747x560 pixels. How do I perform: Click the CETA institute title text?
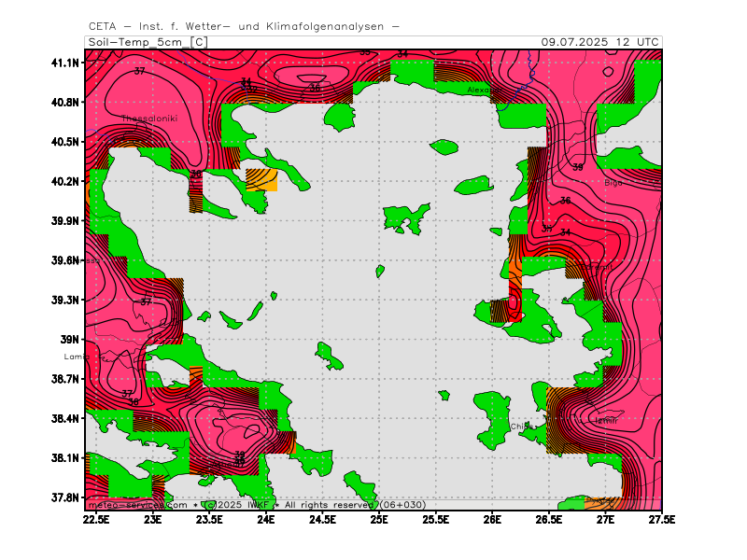(x=244, y=27)
